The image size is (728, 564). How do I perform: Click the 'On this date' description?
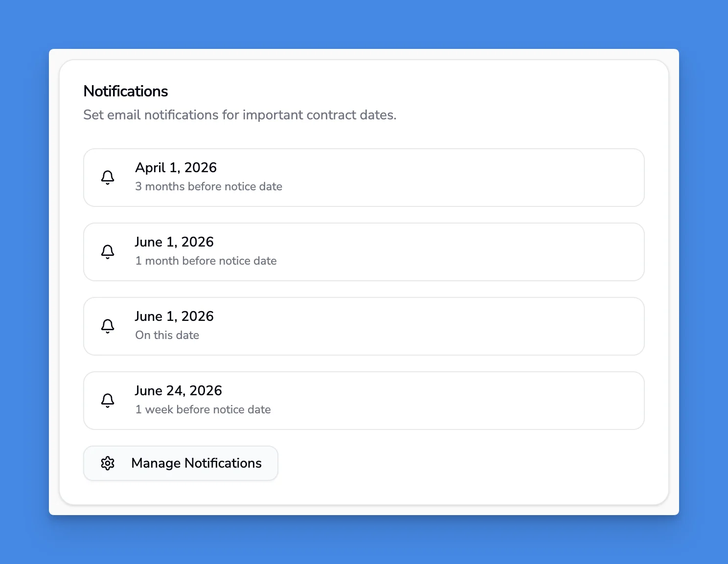167,335
